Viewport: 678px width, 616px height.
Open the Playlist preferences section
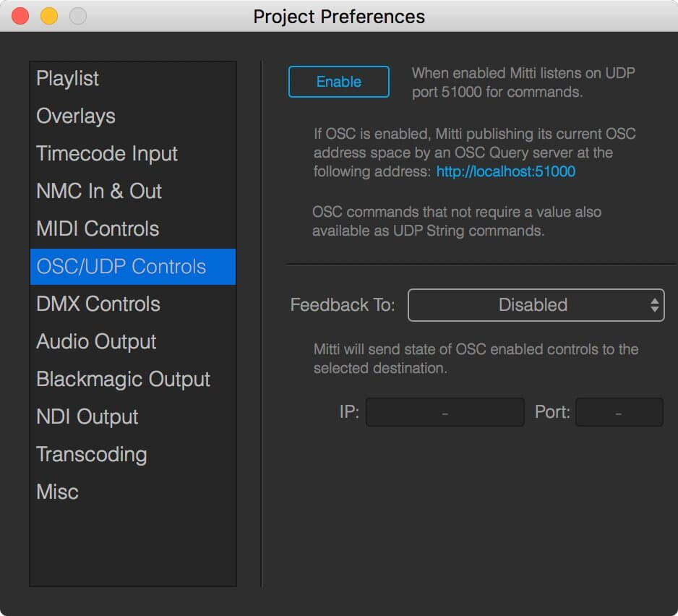click(133, 79)
